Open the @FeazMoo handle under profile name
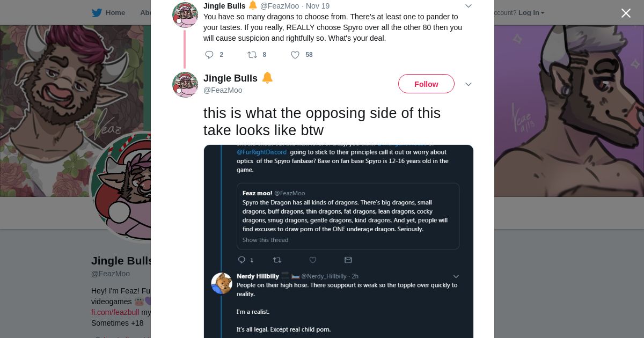Screen dimensions: 644x338 coord(111,274)
